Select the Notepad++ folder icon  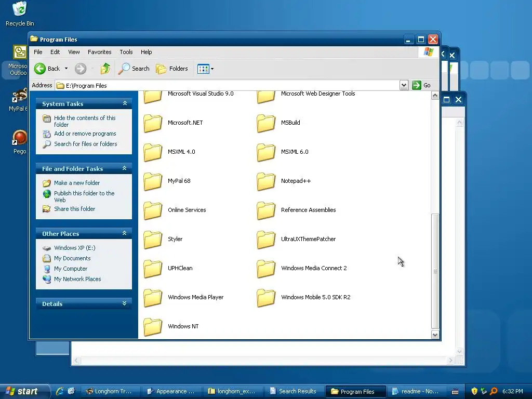(266, 181)
